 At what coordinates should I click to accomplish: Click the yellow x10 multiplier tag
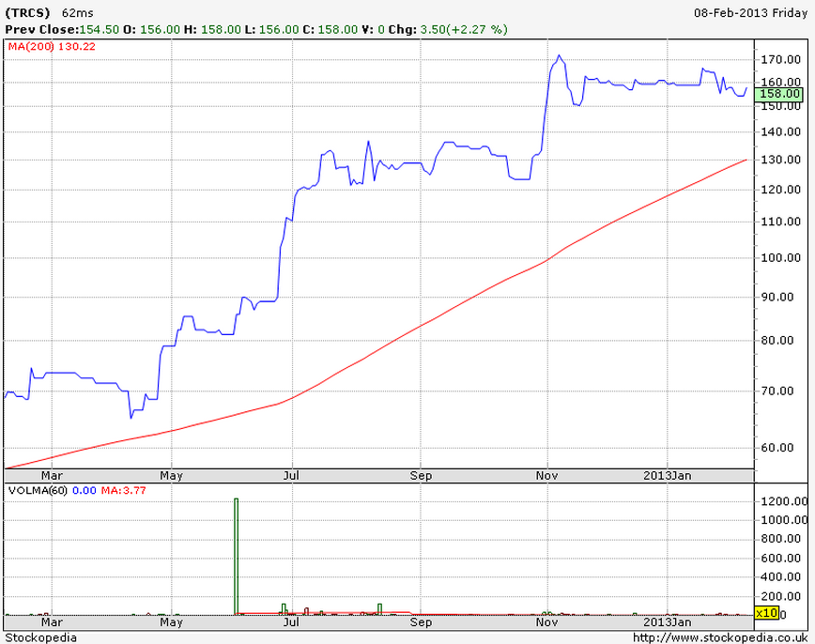[x=767, y=613]
